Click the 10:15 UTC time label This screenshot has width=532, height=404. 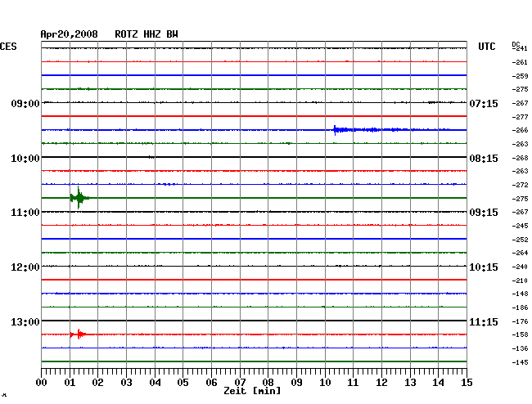pyautogui.click(x=484, y=267)
